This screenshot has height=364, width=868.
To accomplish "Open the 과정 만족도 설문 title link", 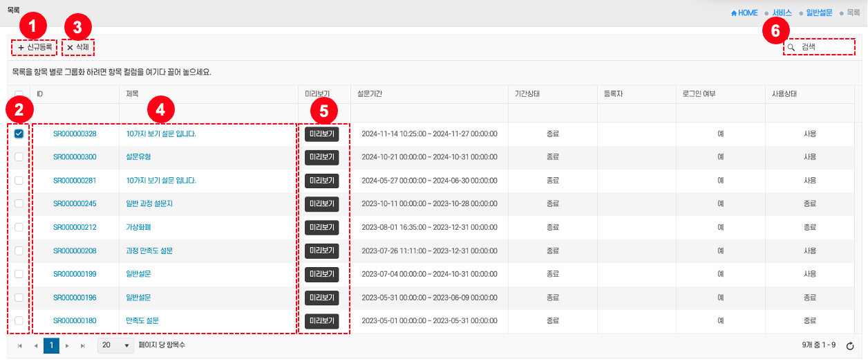I will (149, 251).
